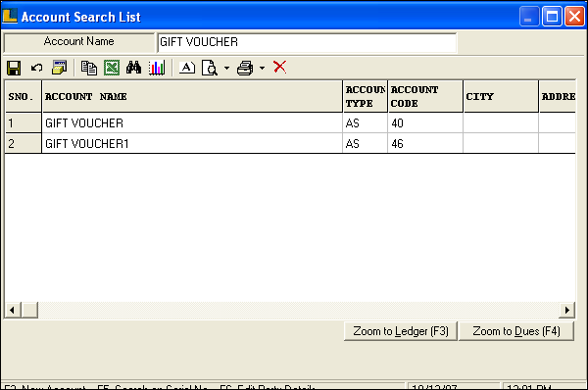Click the application icon in title bar
Image resolution: width=588 pixels, height=390 pixels.
point(10,16)
